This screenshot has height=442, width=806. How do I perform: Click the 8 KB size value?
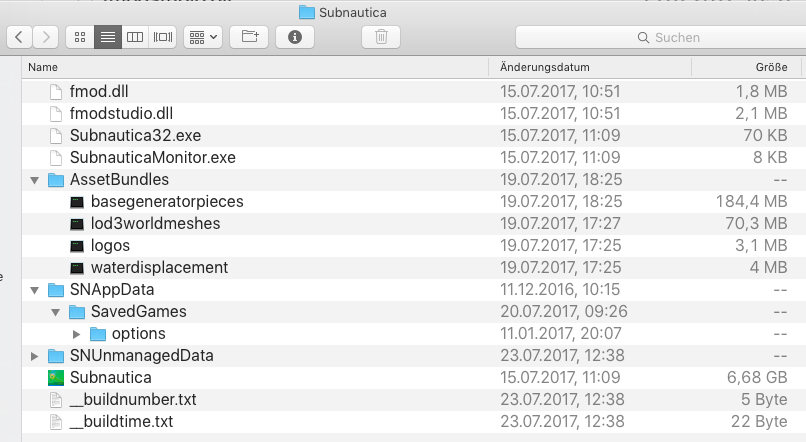770,158
